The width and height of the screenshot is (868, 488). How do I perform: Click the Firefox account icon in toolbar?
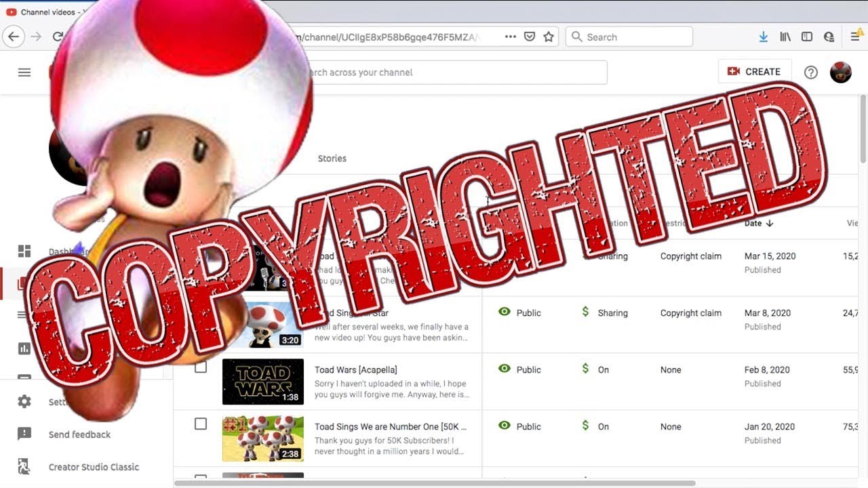[829, 37]
